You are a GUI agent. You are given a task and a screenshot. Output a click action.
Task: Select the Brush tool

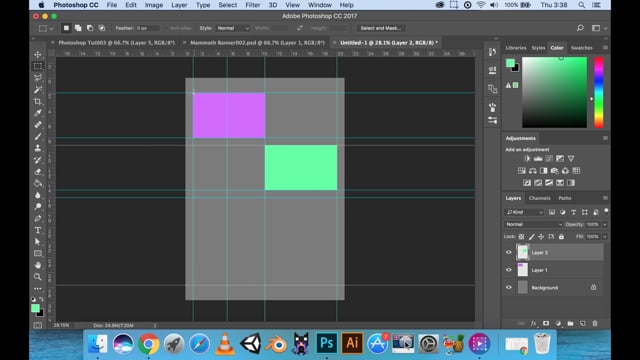(38, 136)
